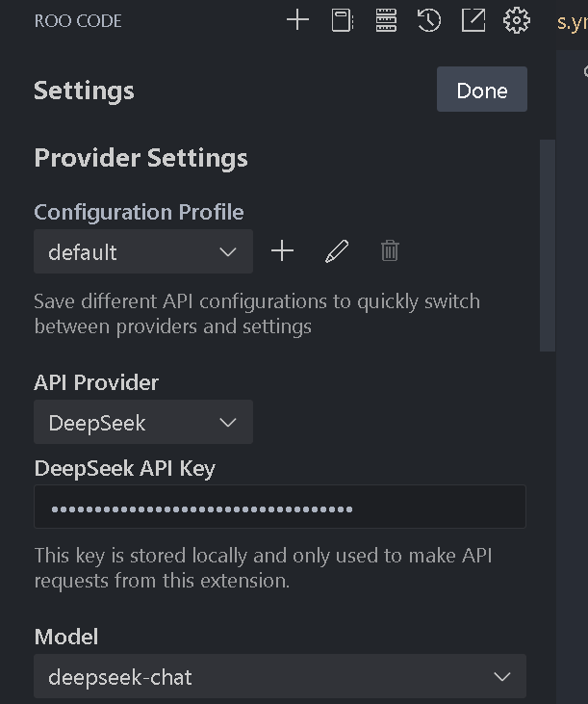This screenshot has height=704, width=588.
Task: Add a new configuration profile
Action: 282,251
